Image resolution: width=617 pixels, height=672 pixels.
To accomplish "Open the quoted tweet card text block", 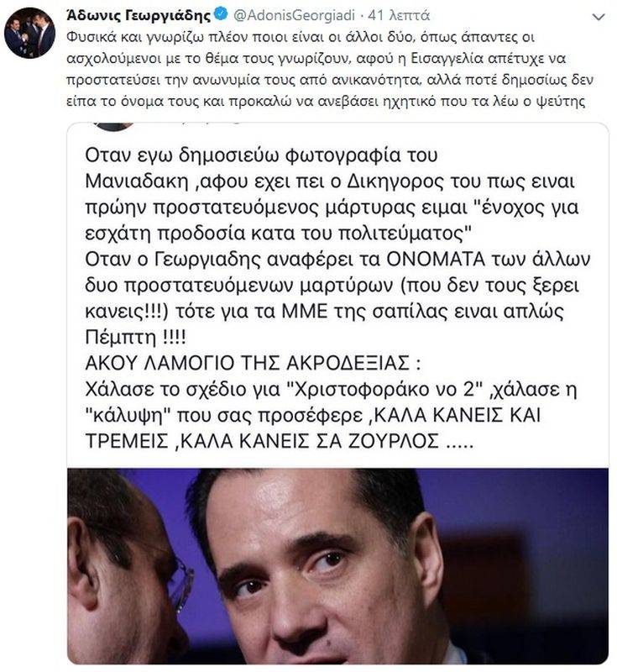I will [337, 298].
